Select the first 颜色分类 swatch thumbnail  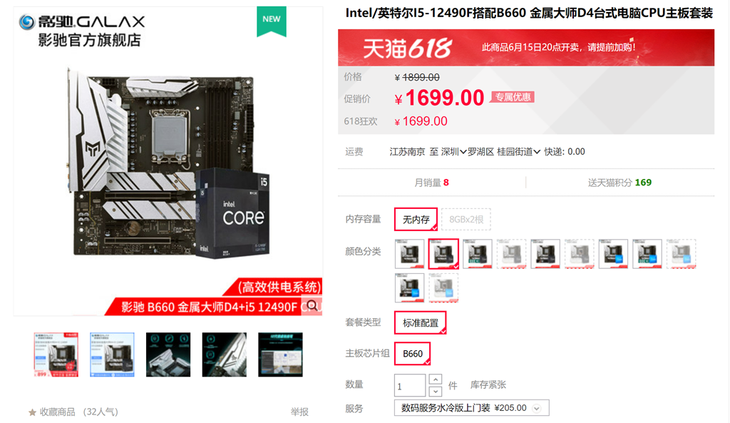[x=410, y=254]
